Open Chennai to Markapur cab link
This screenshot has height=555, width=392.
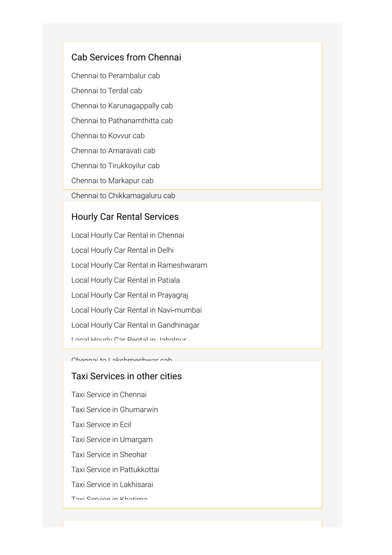(x=113, y=180)
